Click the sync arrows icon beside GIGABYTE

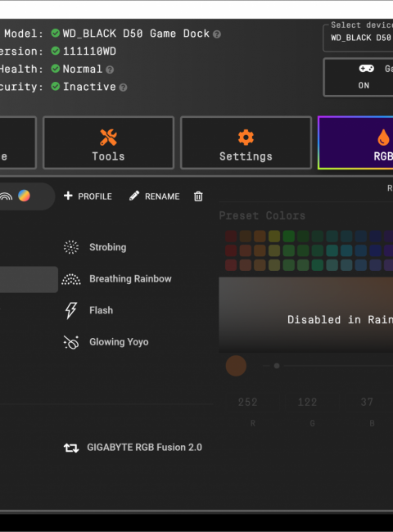click(x=71, y=449)
